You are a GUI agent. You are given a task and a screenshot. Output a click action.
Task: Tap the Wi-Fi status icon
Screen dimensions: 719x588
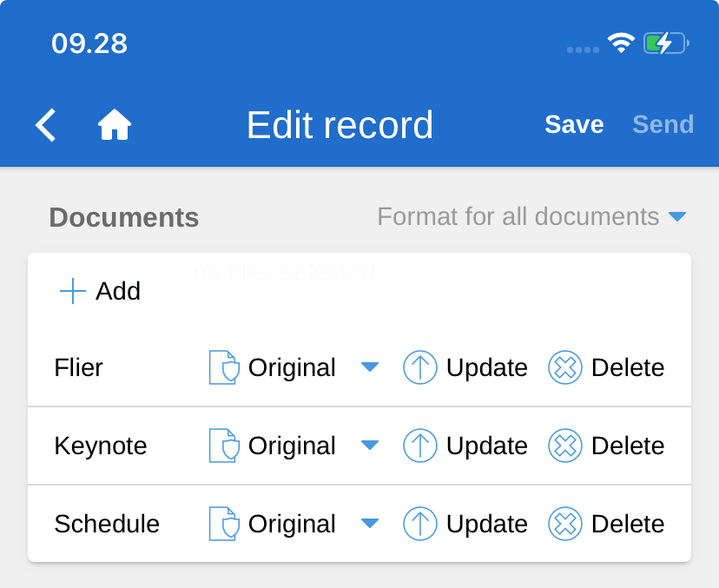621,43
